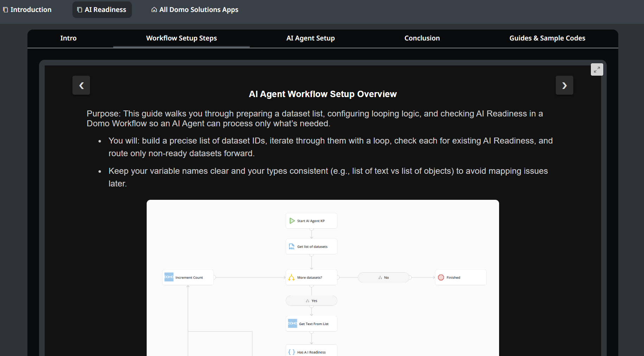Image resolution: width=644 pixels, height=356 pixels.
Task: Click the green play icon on Start AI Agent KP
Action: pos(292,221)
